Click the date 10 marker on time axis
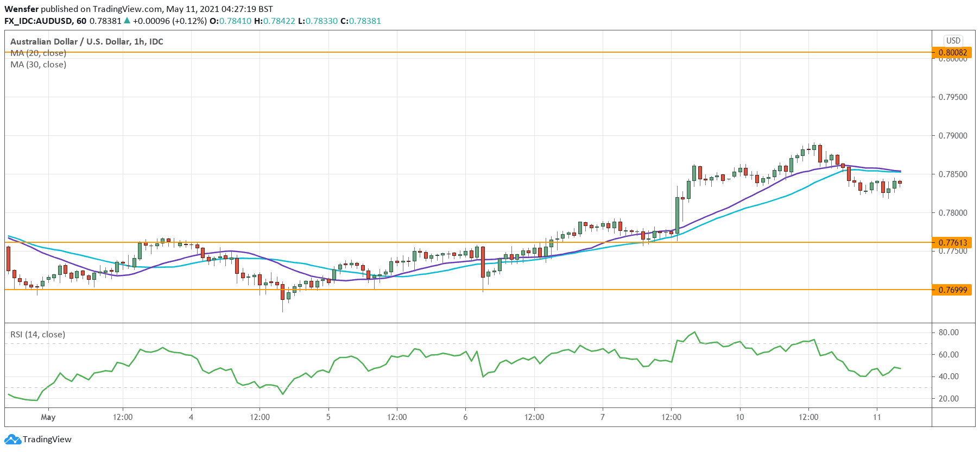 pos(739,417)
